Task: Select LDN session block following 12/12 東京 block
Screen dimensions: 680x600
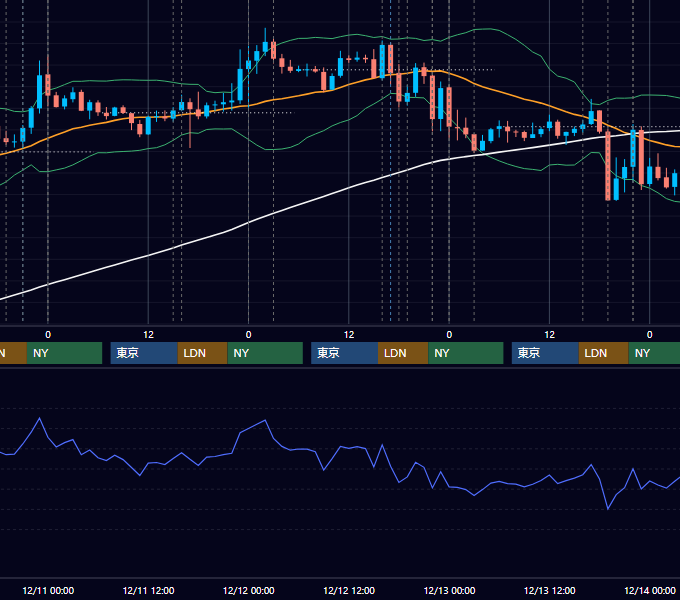Action: coord(403,353)
